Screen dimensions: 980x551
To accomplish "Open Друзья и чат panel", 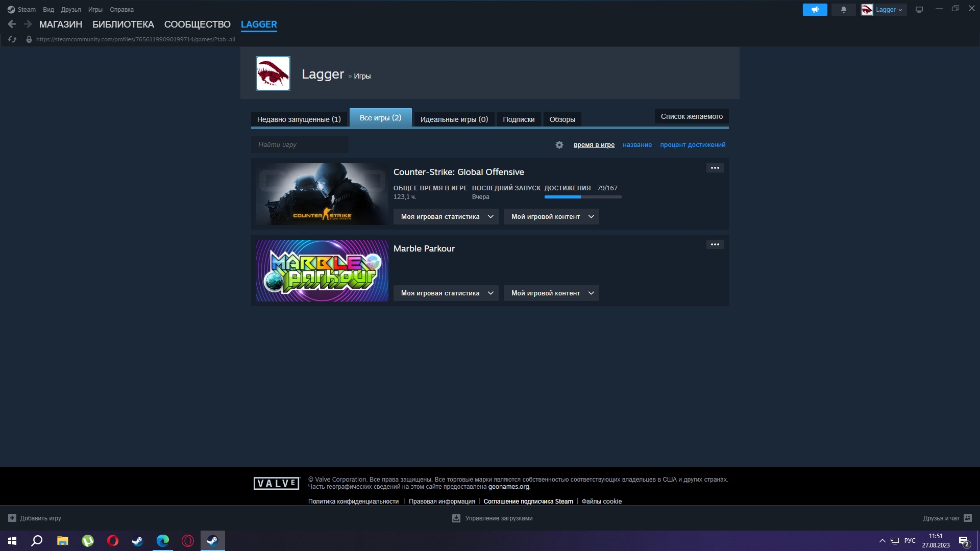I will coord(947,518).
